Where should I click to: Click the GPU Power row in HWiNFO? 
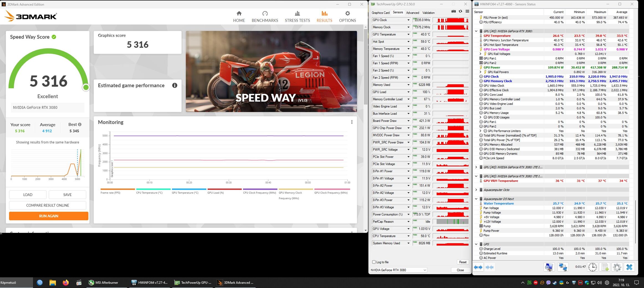[x=554, y=67]
